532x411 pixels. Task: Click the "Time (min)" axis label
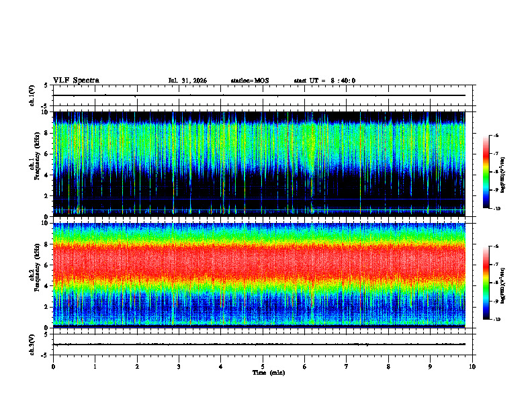point(269,373)
